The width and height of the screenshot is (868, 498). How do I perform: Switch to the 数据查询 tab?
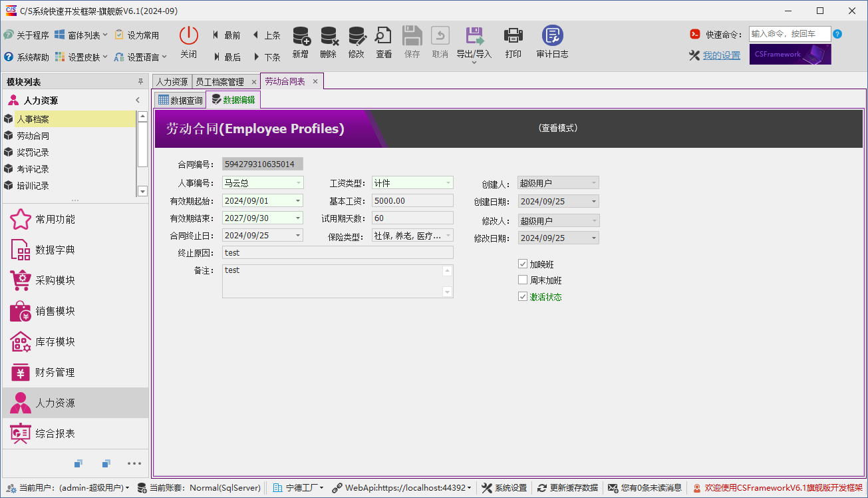tap(180, 101)
